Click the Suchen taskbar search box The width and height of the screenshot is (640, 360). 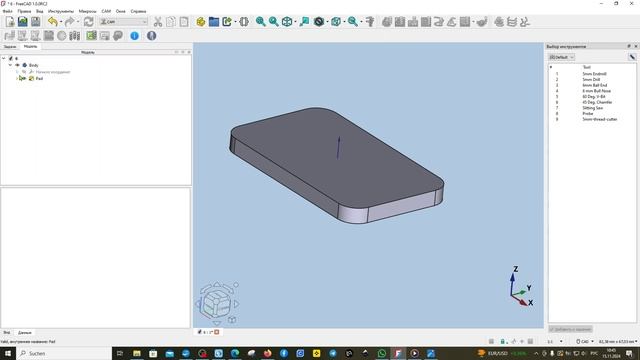point(64,353)
